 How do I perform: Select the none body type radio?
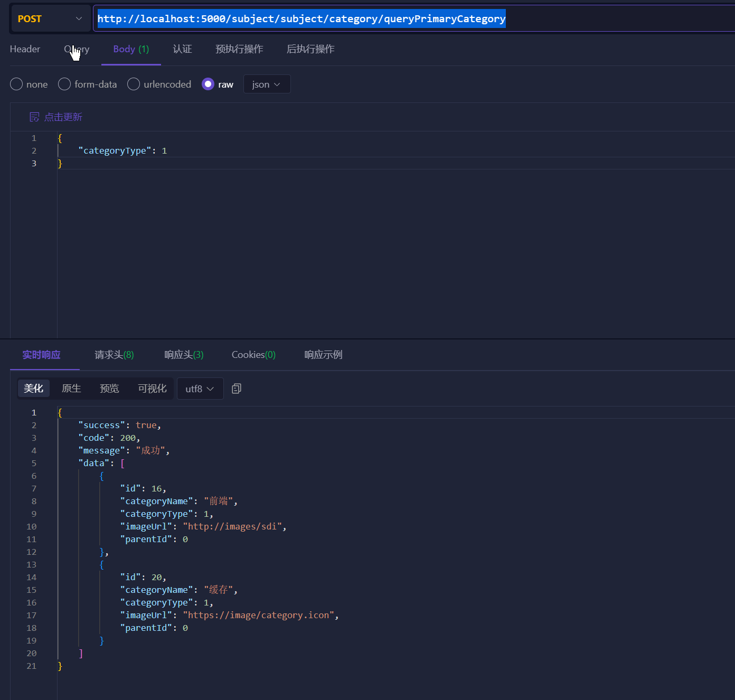pyautogui.click(x=16, y=84)
